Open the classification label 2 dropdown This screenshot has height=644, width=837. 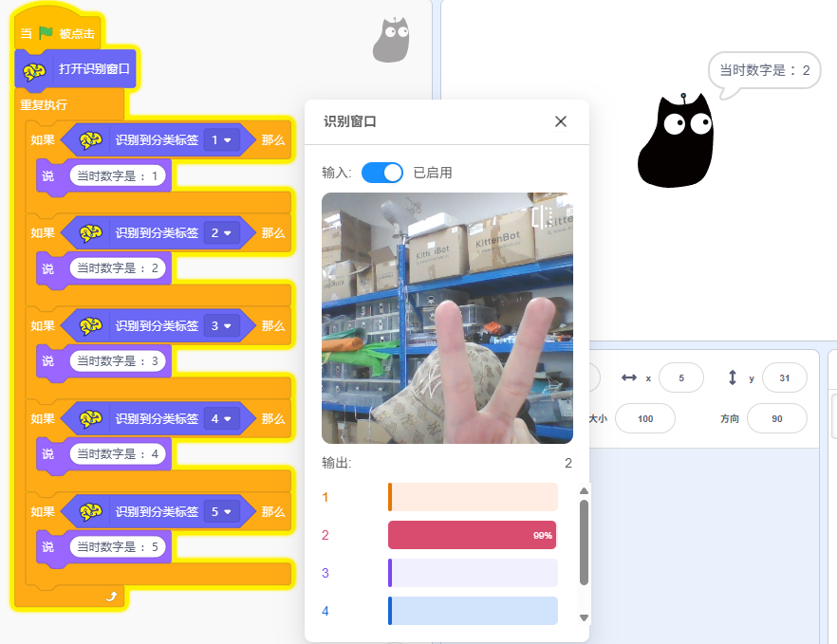[221, 233]
